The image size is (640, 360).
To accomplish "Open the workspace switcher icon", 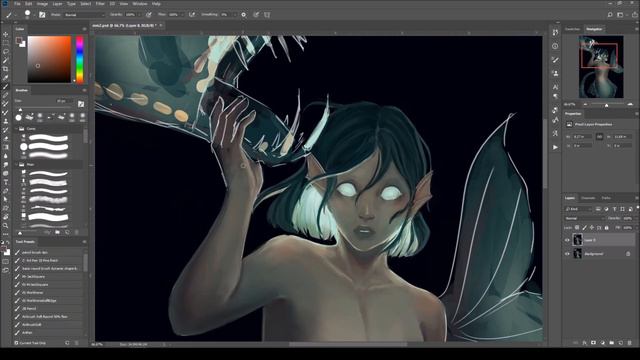I will [x=620, y=15].
